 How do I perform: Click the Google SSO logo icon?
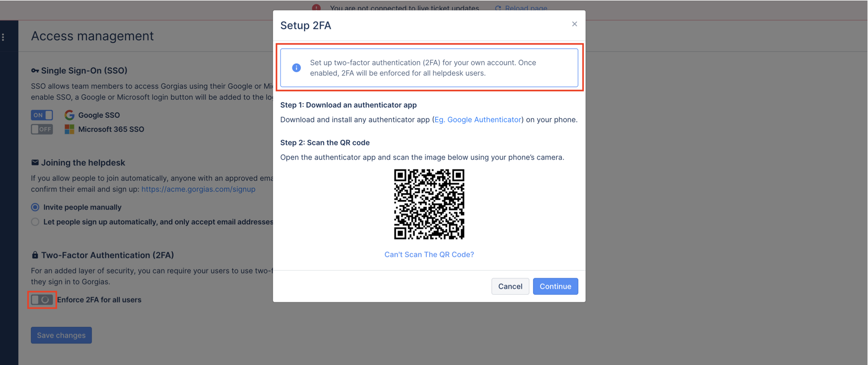(69, 115)
